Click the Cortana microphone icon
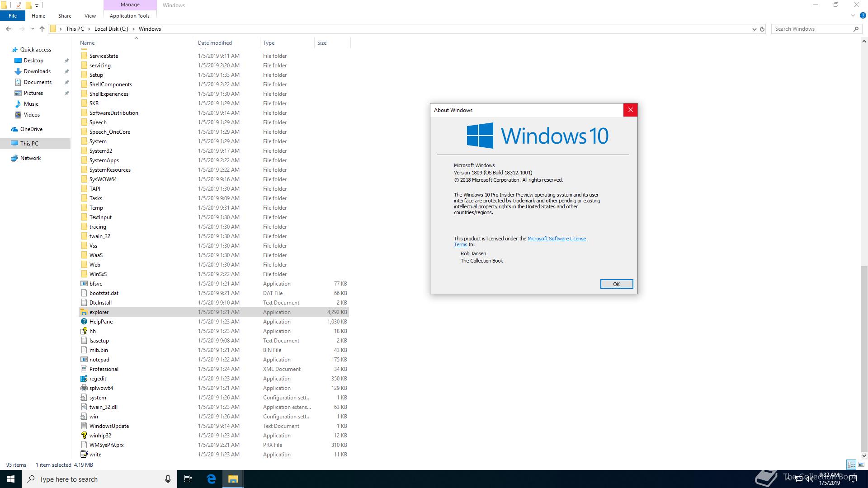868x488 pixels. click(168, 479)
